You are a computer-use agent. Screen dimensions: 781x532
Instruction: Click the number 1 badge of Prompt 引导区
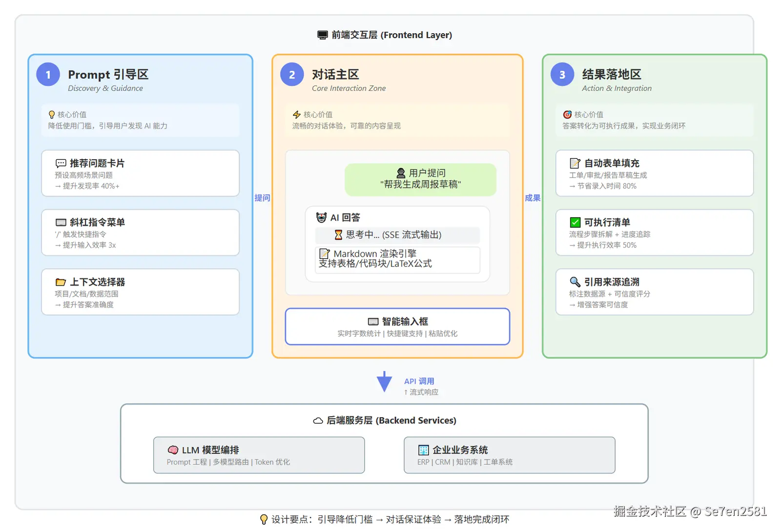48,75
